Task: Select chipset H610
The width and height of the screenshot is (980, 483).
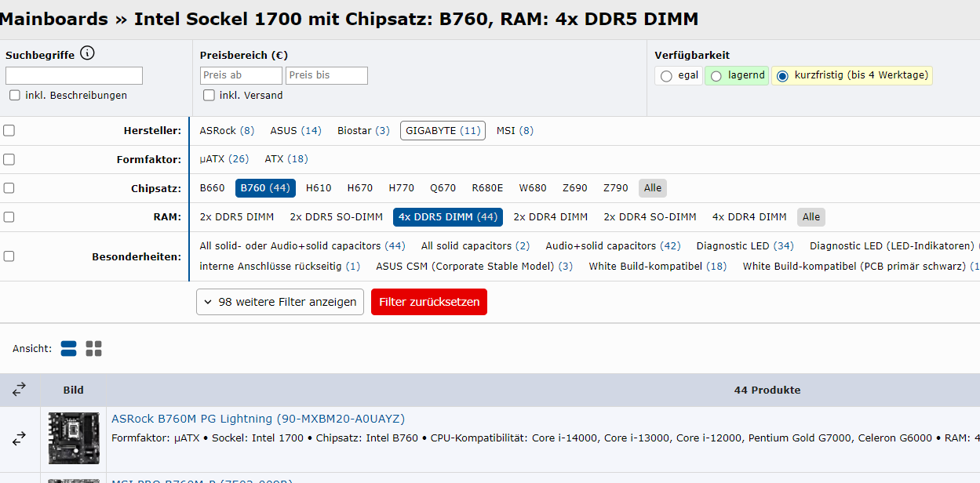Action: (x=319, y=188)
